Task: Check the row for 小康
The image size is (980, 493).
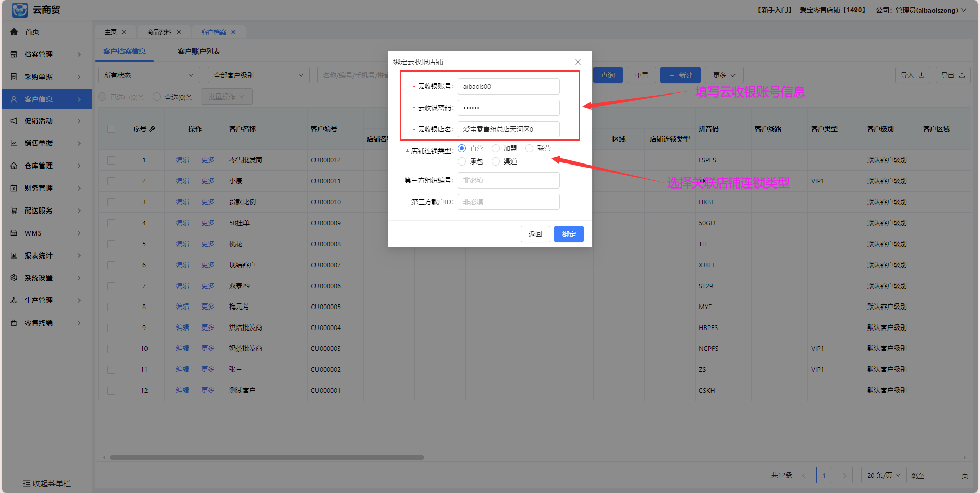Action: (111, 181)
